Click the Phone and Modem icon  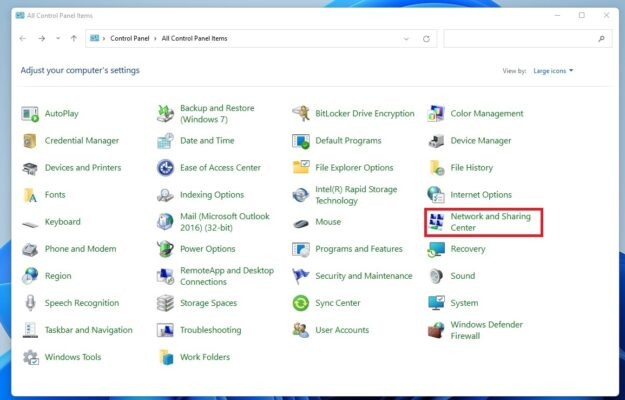tap(30, 249)
